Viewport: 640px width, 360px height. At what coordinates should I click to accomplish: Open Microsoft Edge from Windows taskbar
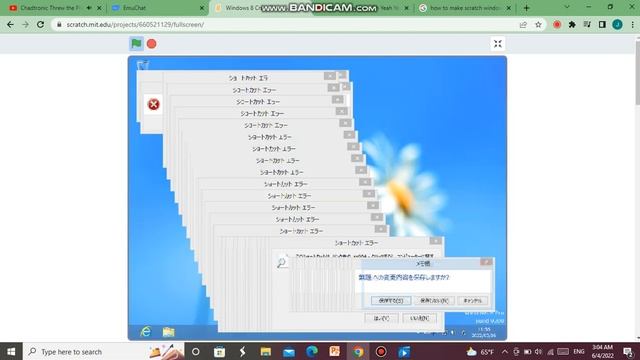point(312,351)
